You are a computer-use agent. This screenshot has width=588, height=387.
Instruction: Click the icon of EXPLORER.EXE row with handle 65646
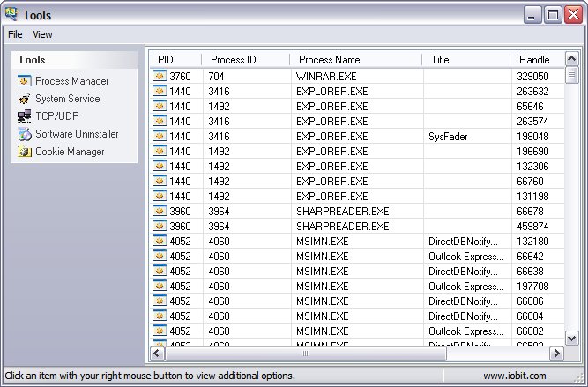point(160,106)
